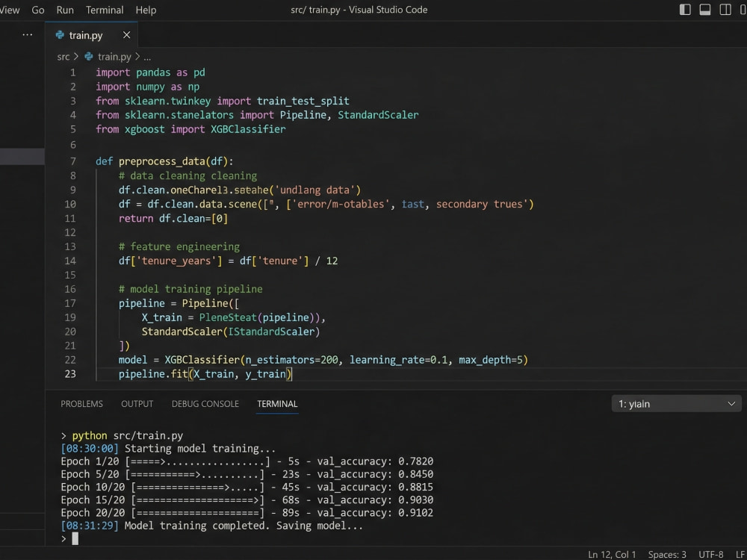Close the train.py tab
The image size is (747, 560).
127,35
